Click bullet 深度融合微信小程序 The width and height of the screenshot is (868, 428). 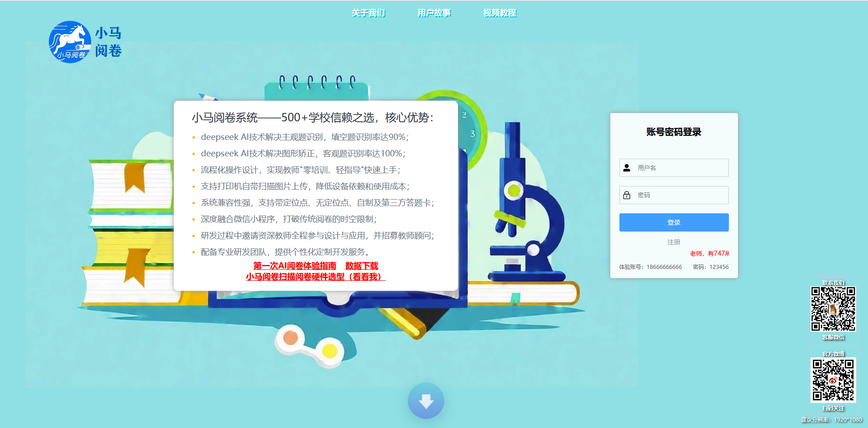pyautogui.click(x=289, y=219)
